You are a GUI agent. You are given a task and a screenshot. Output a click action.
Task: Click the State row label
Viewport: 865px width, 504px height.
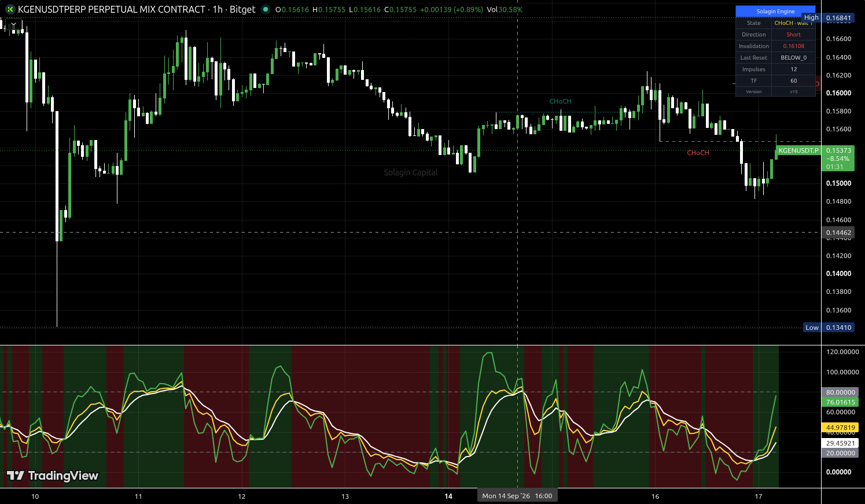tap(754, 23)
